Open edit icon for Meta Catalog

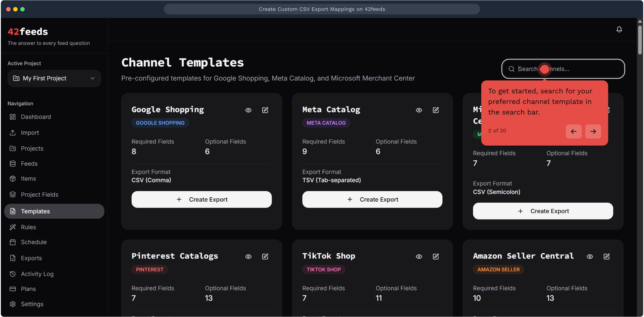[x=436, y=110]
